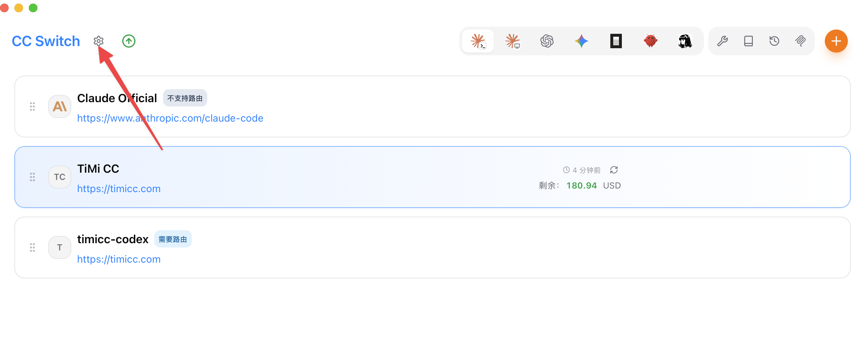Click the Anthropic logo on Claude Official

[x=60, y=106]
